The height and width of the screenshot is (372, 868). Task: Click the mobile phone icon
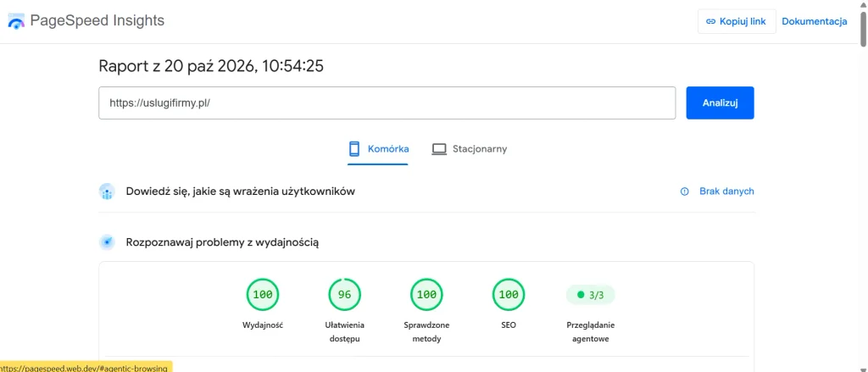pyautogui.click(x=354, y=149)
